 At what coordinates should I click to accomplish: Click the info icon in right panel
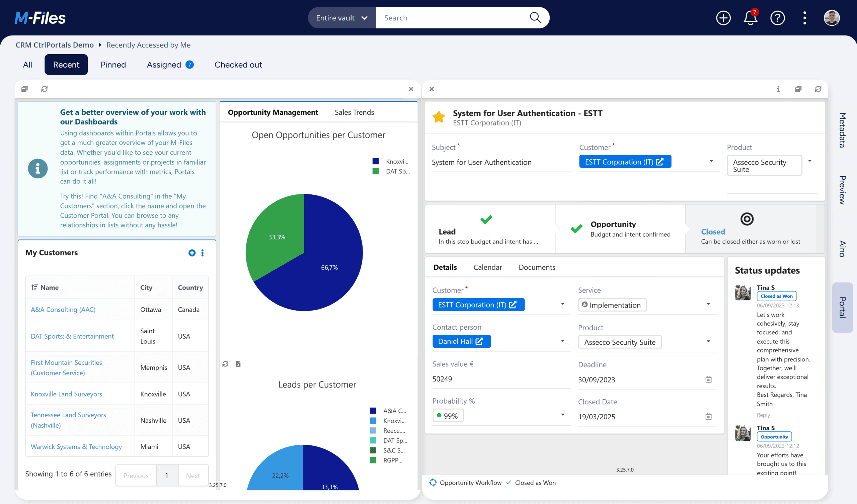click(778, 89)
